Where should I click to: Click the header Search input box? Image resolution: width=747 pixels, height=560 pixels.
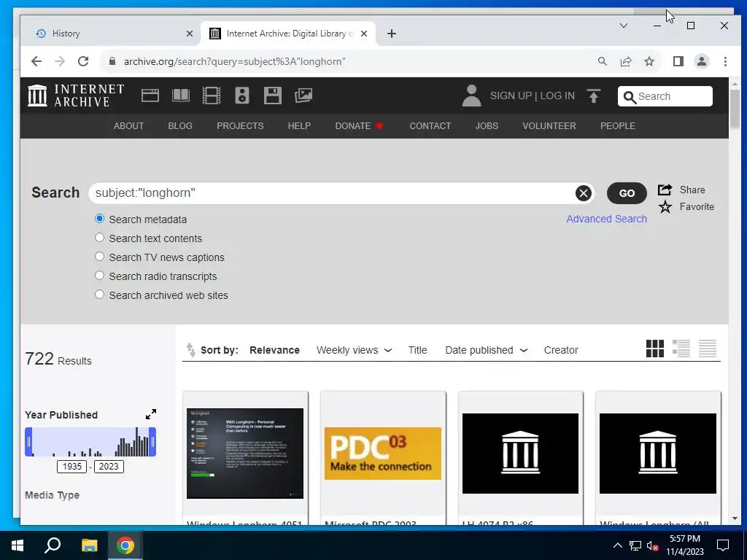(665, 96)
